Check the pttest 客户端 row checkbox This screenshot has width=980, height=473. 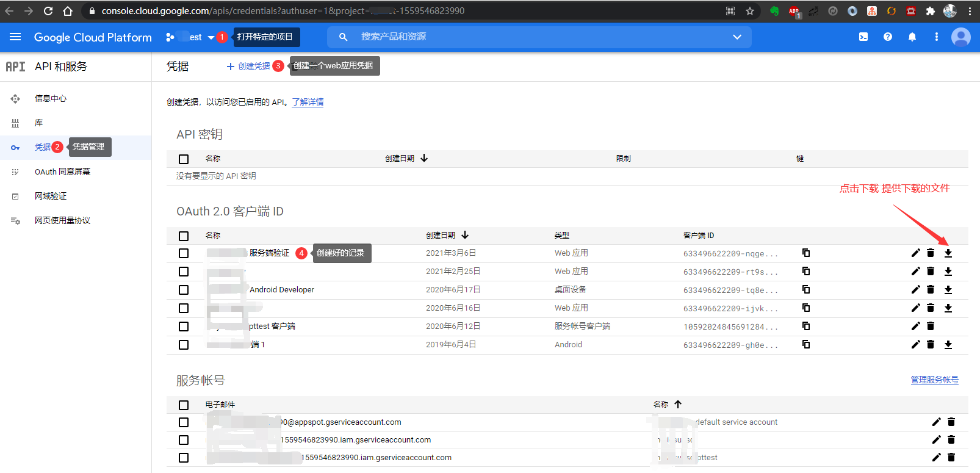[184, 327]
